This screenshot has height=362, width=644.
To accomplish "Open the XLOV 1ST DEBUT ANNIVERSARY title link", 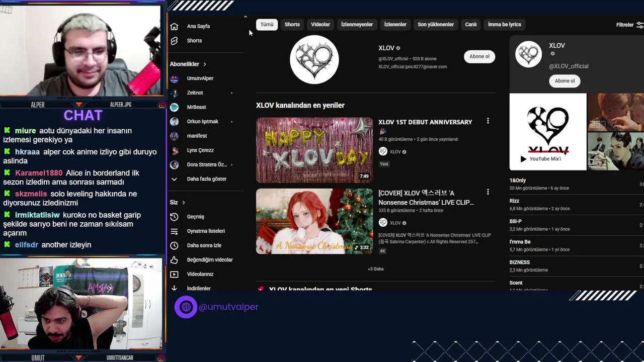I will [x=425, y=122].
